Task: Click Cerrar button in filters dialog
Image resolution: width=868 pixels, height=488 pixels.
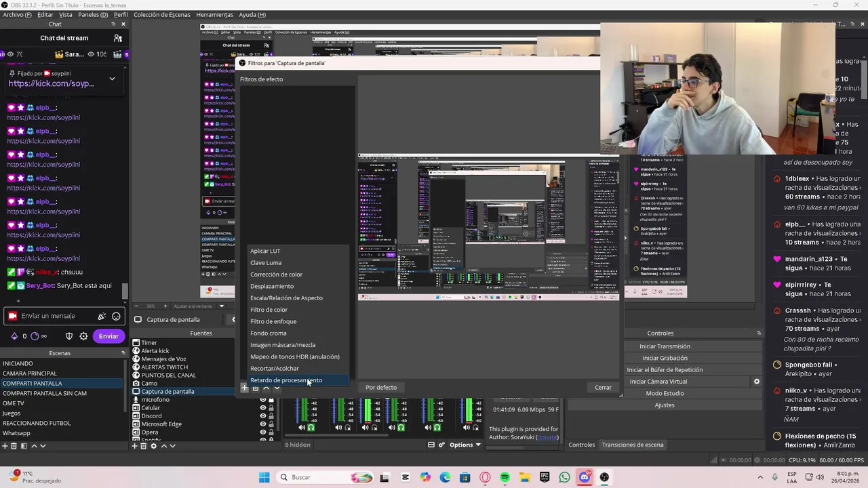Action: click(x=603, y=388)
